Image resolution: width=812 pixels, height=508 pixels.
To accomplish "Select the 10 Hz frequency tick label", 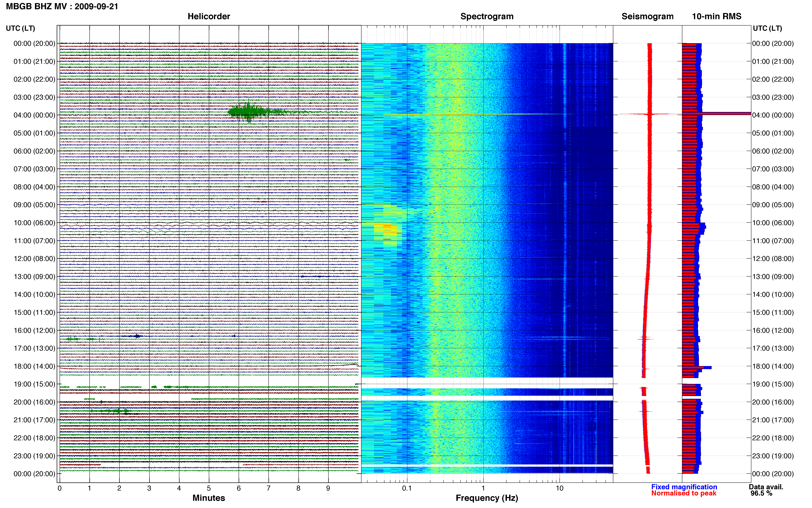I will coord(559,488).
